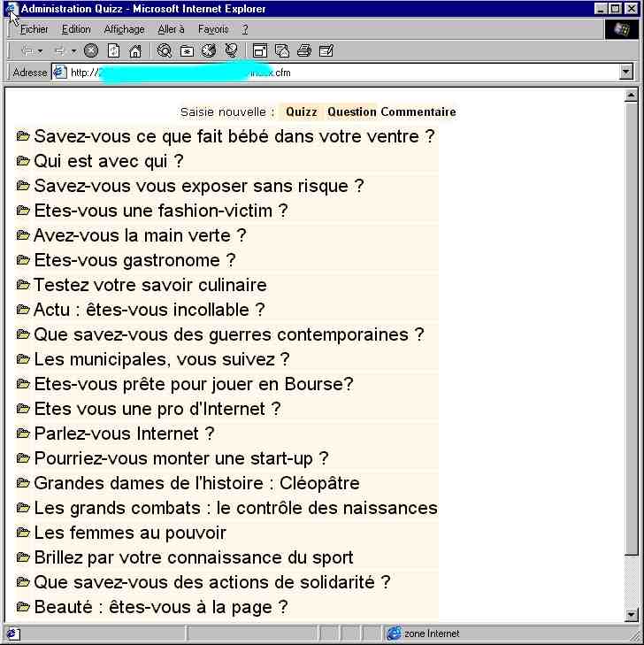
Task: Open quiz 'Que savez-vous des guerres contemporaines ?'
Action: coord(229,334)
